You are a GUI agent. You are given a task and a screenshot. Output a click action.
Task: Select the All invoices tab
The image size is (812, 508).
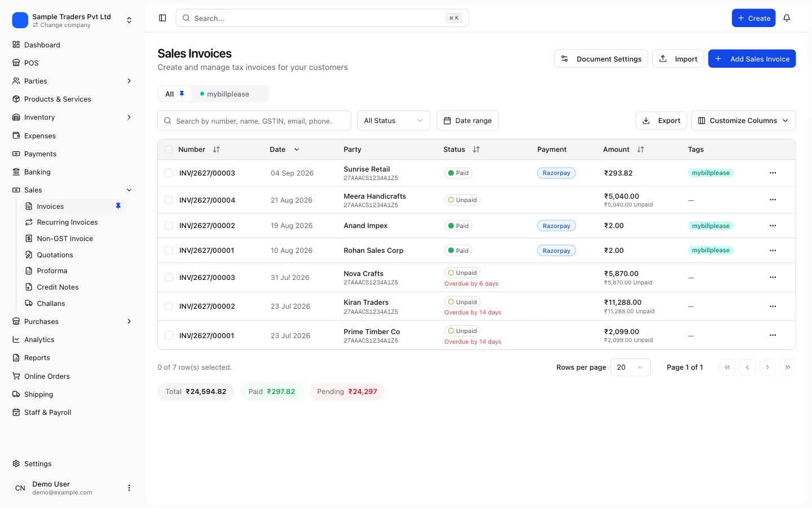[175, 94]
